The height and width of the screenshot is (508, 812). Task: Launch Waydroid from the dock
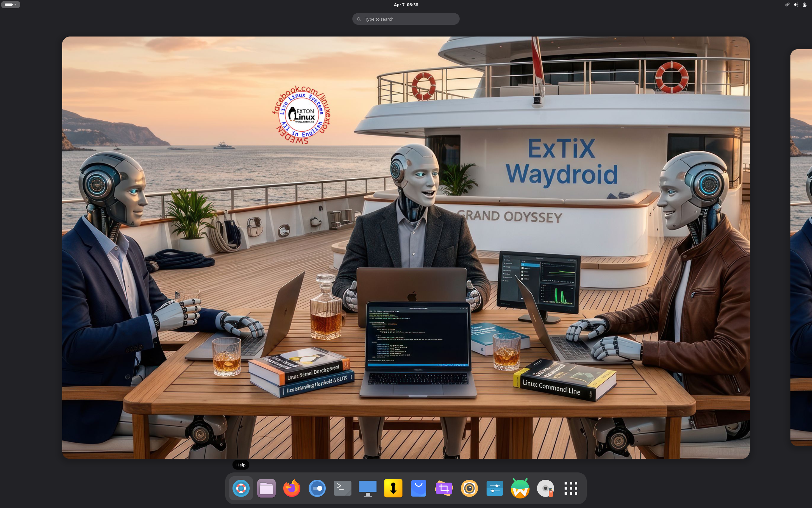(x=520, y=488)
